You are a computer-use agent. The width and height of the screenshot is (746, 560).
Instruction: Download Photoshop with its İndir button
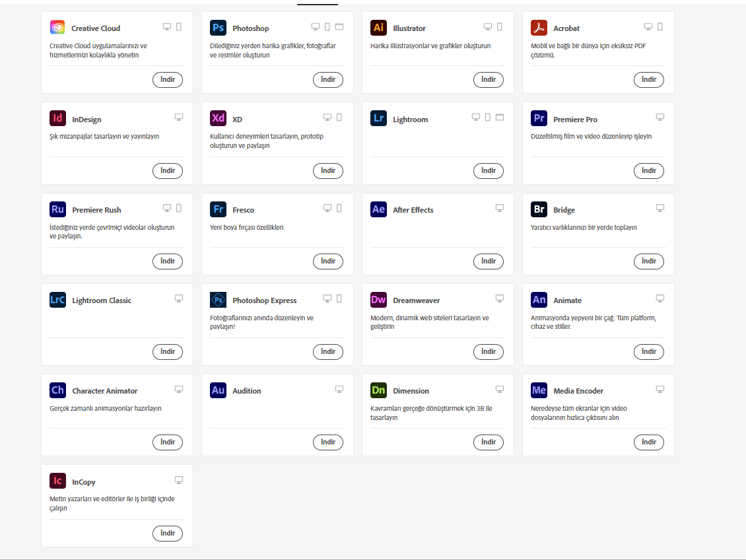[328, 79]
